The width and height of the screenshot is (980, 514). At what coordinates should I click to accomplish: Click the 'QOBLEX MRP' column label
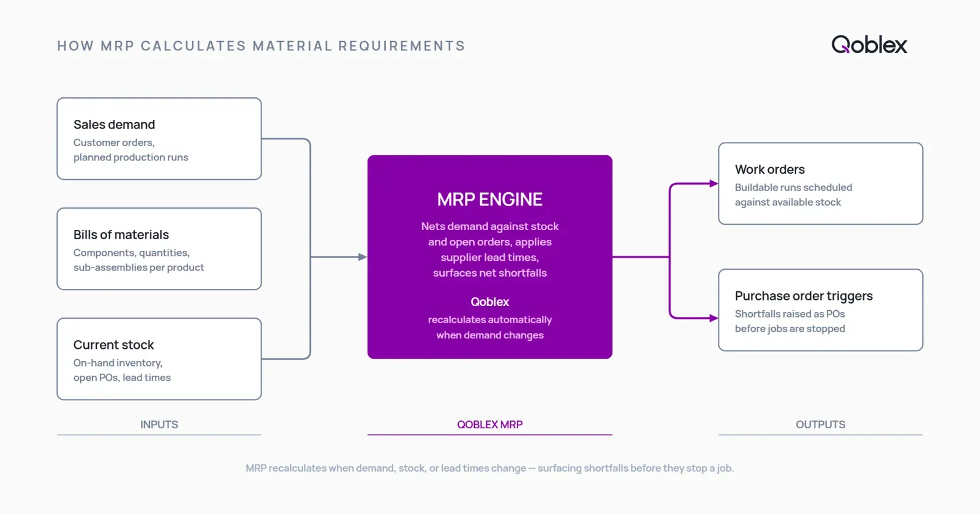click(490, 425)
